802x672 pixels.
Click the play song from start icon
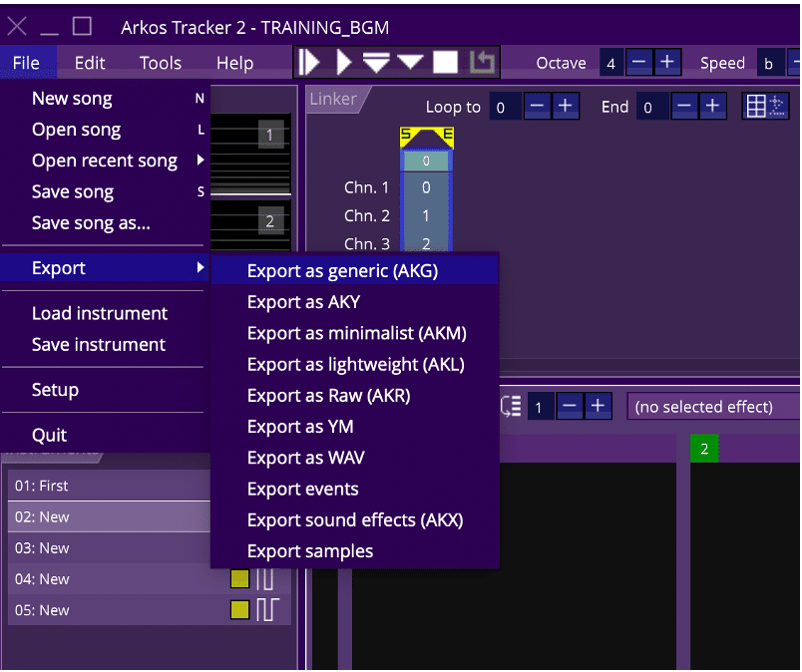tap(308, 63)
